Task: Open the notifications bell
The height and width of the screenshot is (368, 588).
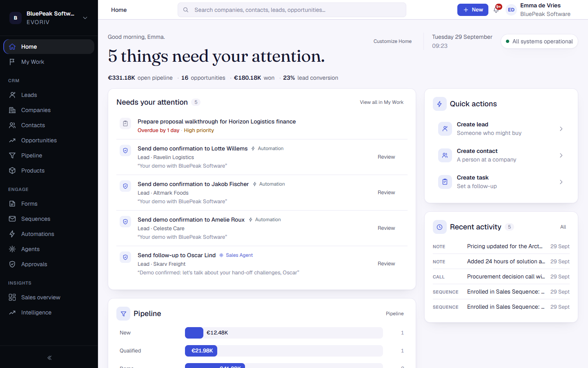Action: tap(497, 10)
